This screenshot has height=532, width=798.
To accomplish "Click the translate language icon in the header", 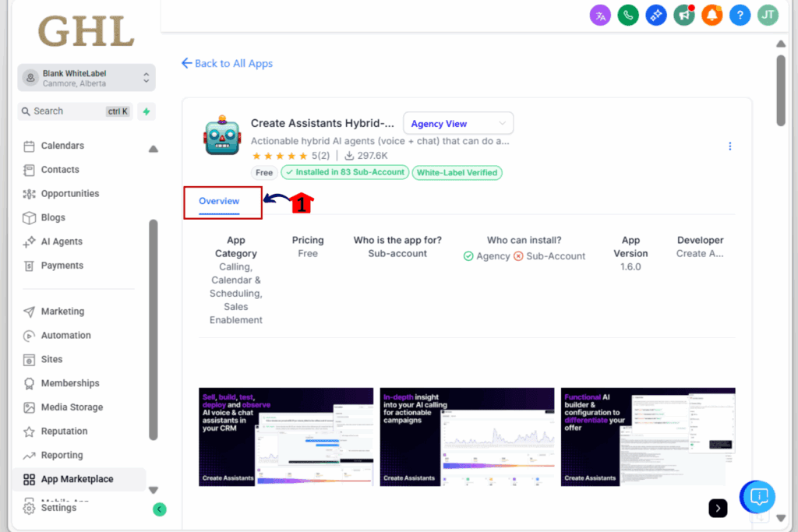I will tap(599, 15).
